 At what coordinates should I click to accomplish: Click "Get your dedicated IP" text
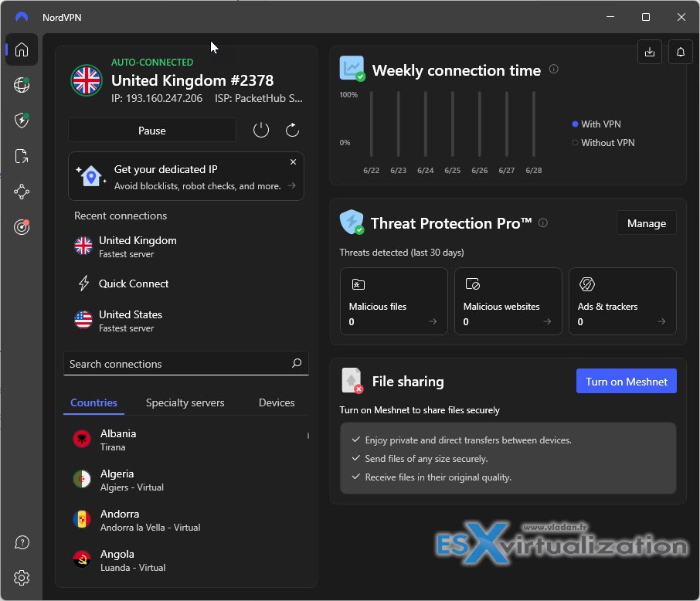165,169
